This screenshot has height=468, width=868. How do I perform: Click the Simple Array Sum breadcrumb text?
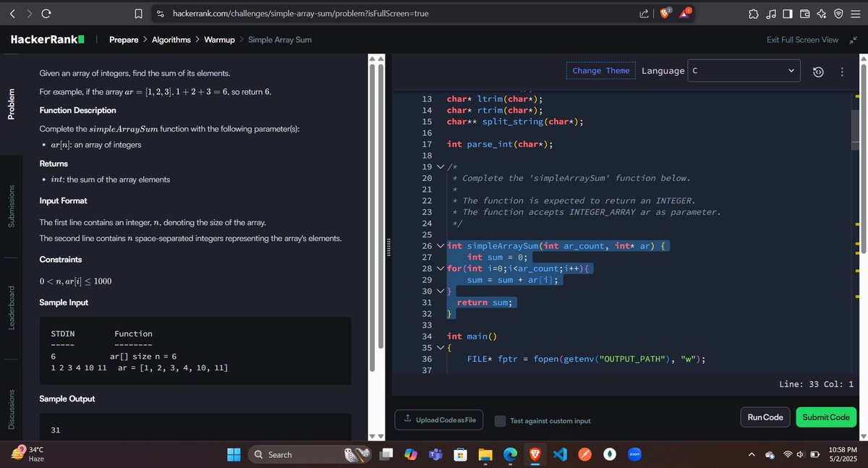click(280, 40)
